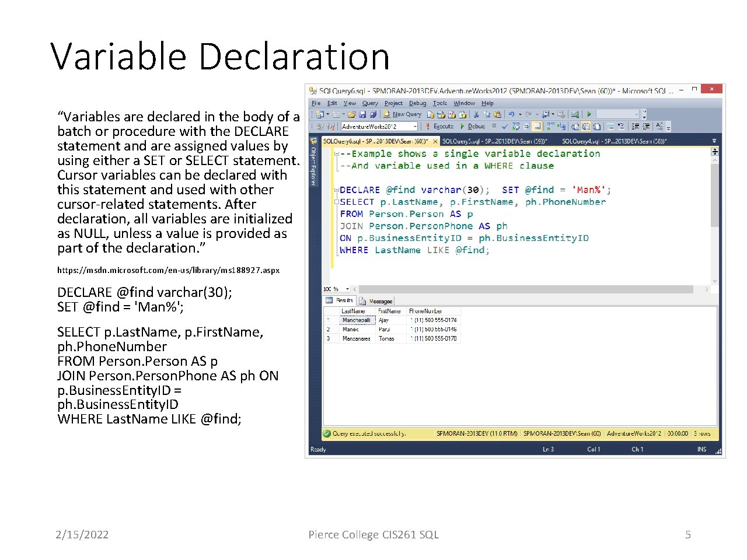The width and height of the screenshot is (747, 560).
Task: Click the Comment Out Selected Lines icon
Action: 610,126
